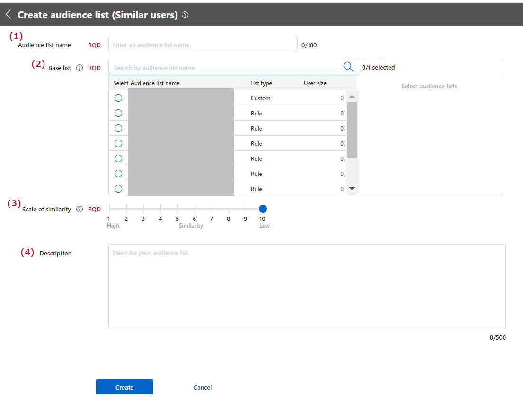This screenshot has width=523, height=420.
Task: Select the radio button in the Custom row
Action: tap(118, 98)
